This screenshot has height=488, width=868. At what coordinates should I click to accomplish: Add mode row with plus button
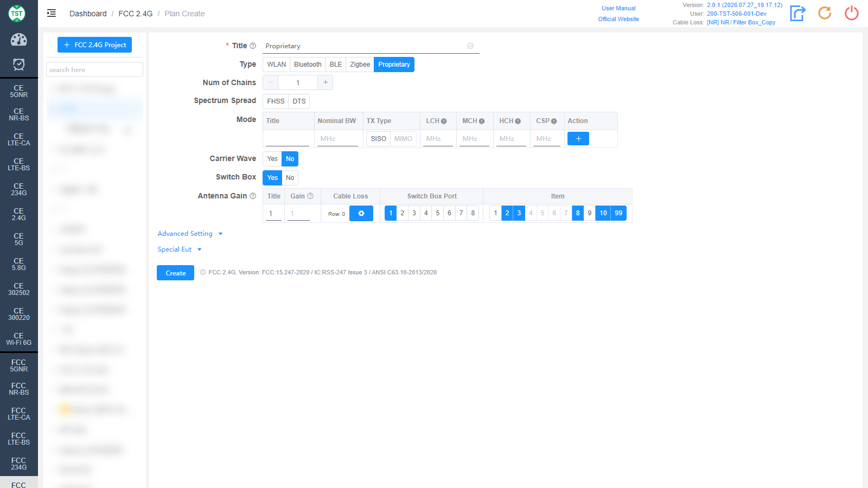tap(578, 139)
